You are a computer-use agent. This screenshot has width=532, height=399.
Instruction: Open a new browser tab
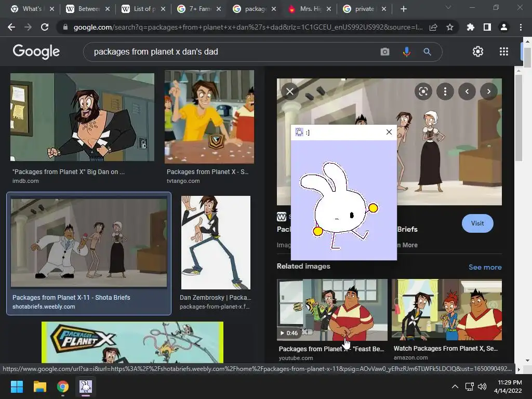click(403, 9)
